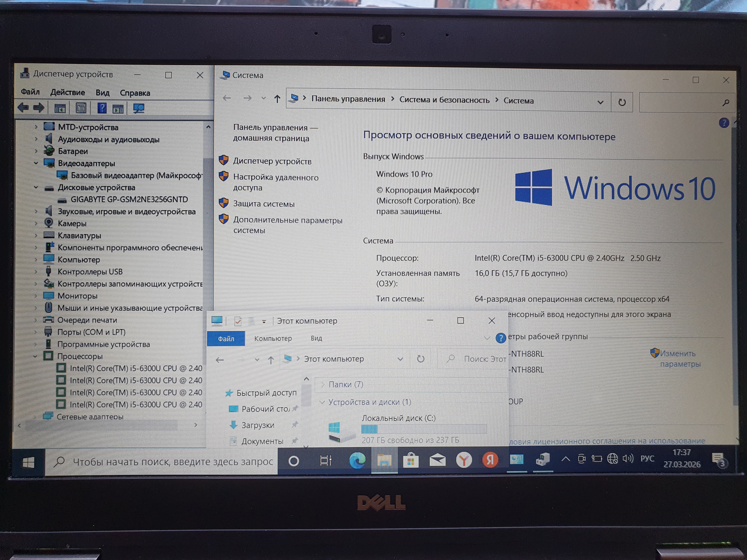Open Microsoft Edge from the taskbar
The width and height of the screenshot is (747, 560).
coord(357,460)
